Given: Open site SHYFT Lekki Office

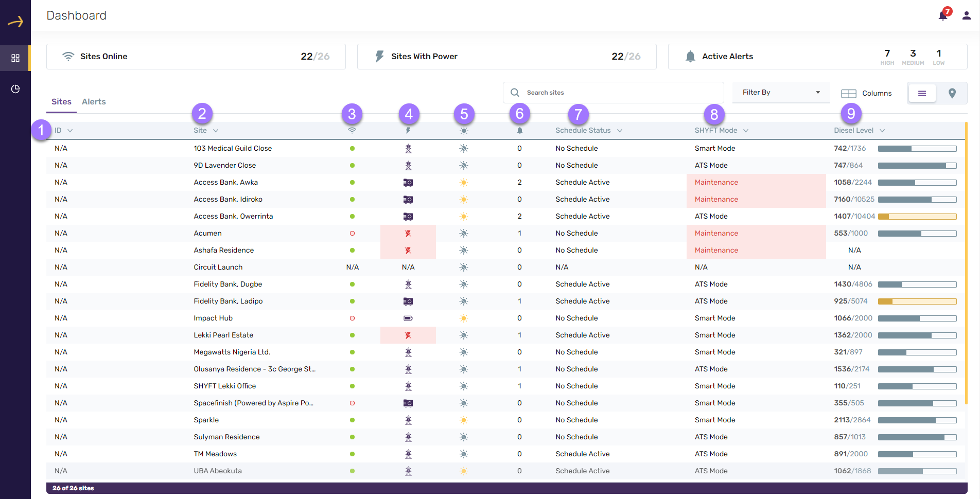Looking at the screenshot, I should point(224,386).
